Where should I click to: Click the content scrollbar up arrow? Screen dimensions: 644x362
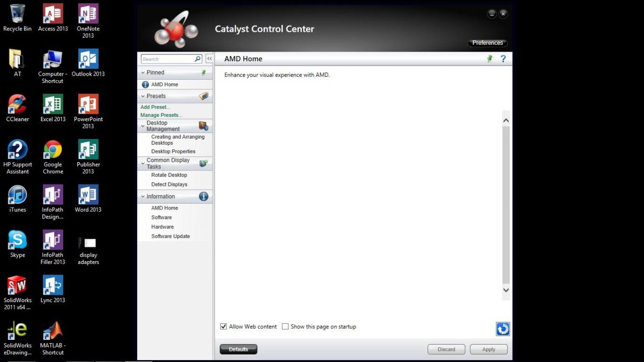pos(506,121)
